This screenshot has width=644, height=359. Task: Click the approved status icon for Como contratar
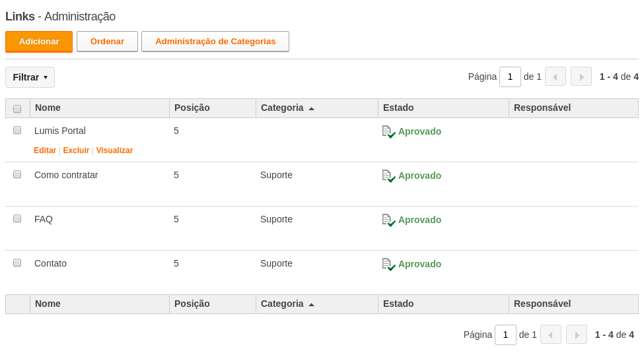point(388,176)
